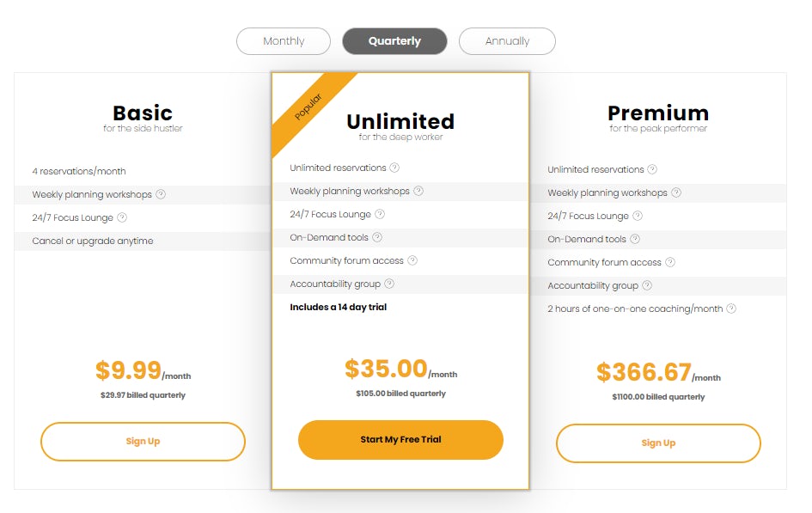The height and width of the screenshot is (513, 812).
Task: Click the Premium plan title
Action: 658,113
